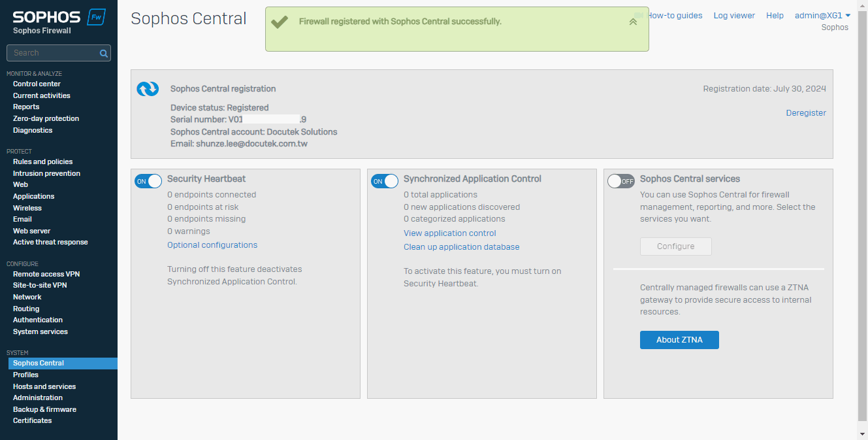The width and height of the screenshot is (868, 440).
Task: Open Authentication settings
Action: point(38,320)
